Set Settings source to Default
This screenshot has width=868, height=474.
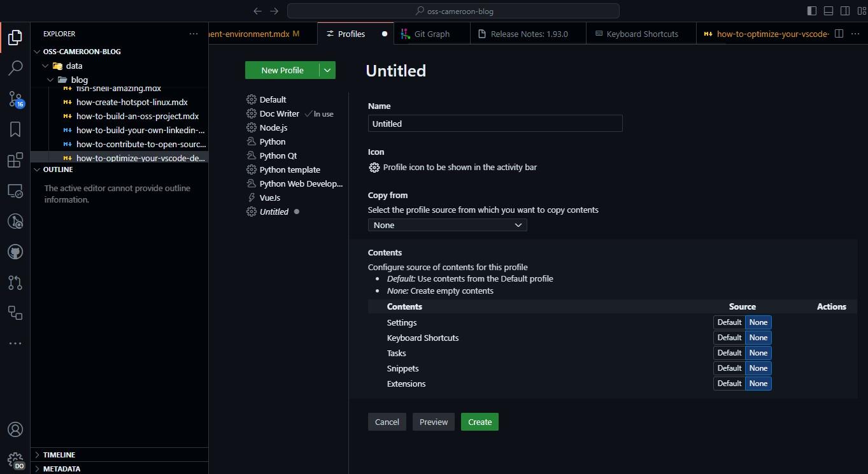coord(729,322)
